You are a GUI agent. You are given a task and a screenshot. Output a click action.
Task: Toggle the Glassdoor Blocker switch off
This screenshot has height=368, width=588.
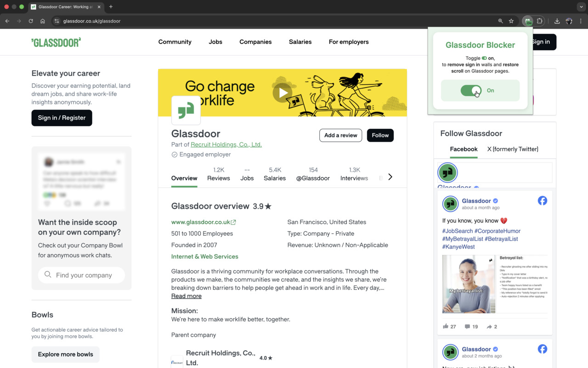tap(471, 91)
